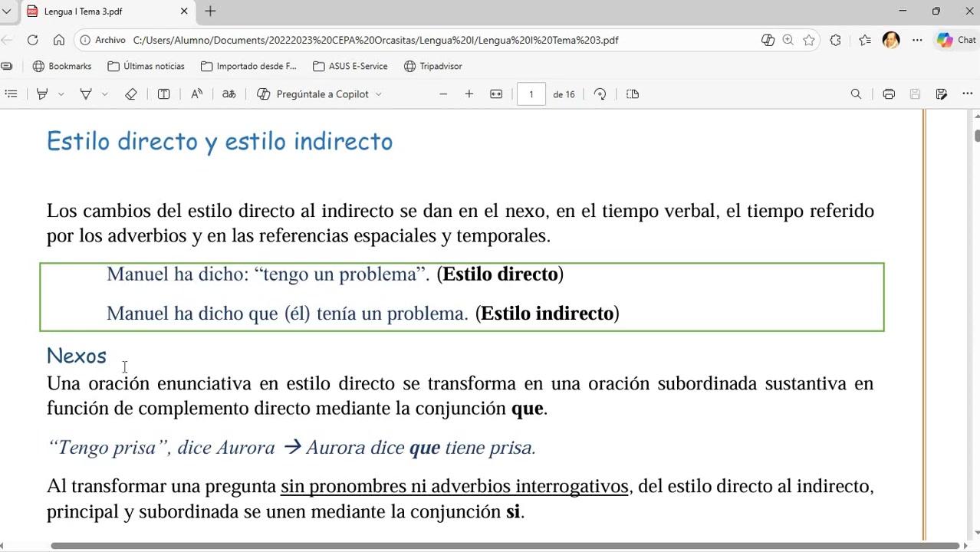This screenshot has width=980, height=552.
Task: Open the Últimas noticias folder
Action: tap(146, 66)
